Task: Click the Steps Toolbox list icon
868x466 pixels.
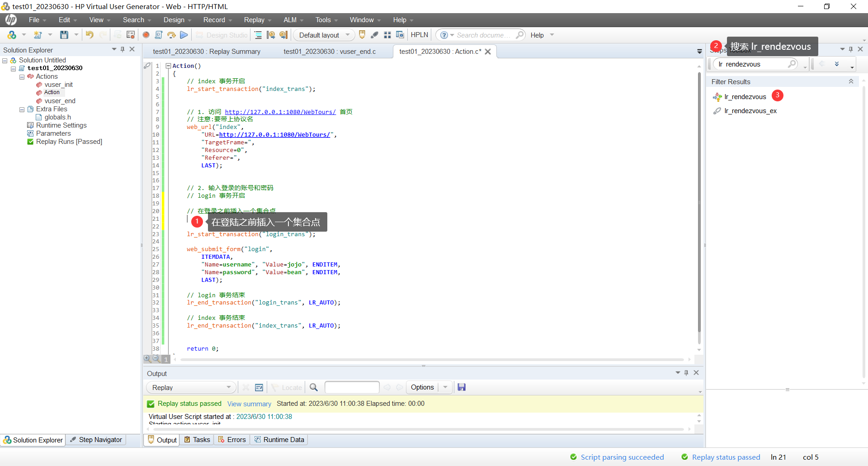Action: coord(258,35)
